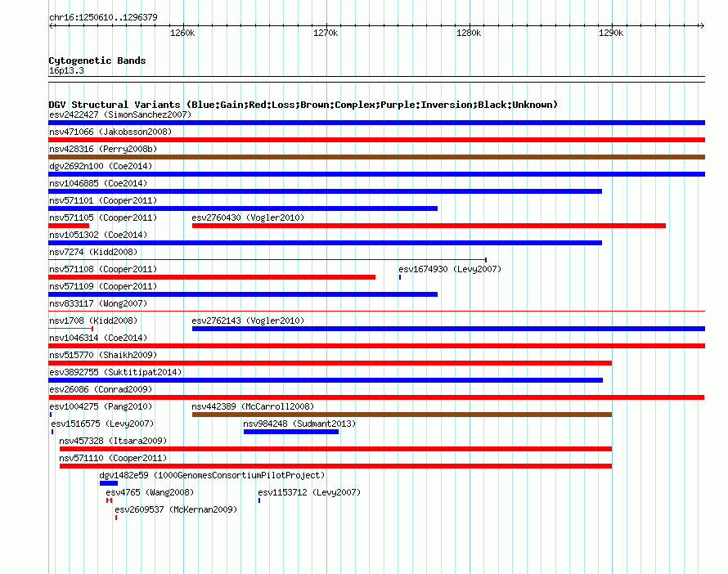Click the nsv571108 (Cooper2011) red bar
The image size is (728, 574).
tap(212, 277)
